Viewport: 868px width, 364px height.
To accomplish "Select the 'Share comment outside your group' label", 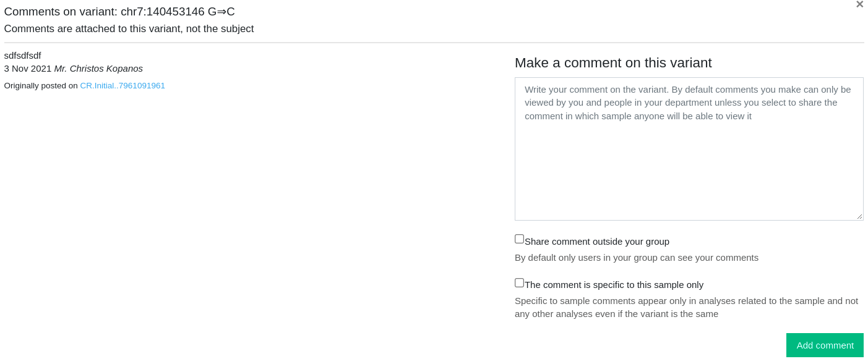I will click(597, 242).
